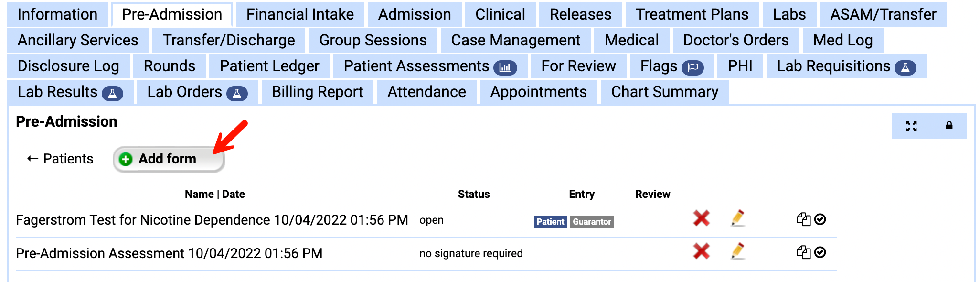Delete the Pre-Admission Assessment with red X
The height and width of the screenshot is (282, 980).
701,251
